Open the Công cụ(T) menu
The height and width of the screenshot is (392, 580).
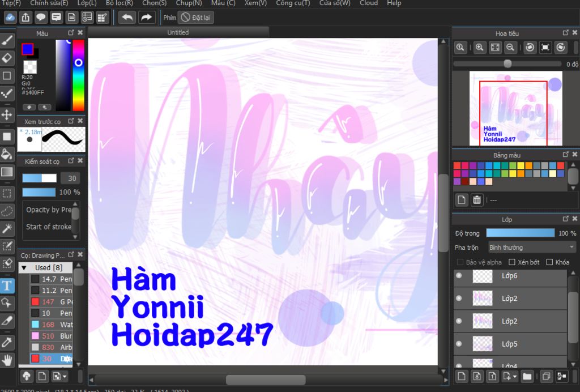pos(293,3)
